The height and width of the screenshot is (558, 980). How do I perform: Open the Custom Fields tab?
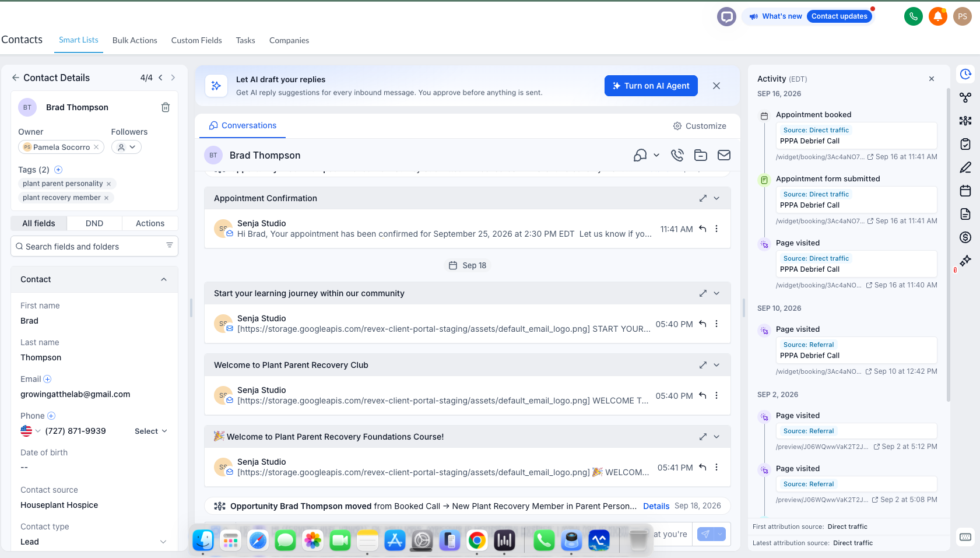[x=196, y=40]
